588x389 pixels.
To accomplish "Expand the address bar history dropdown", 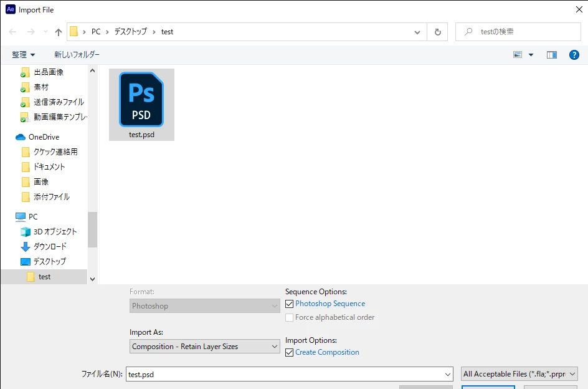I will pyautogui.click(x=417, y=32).
